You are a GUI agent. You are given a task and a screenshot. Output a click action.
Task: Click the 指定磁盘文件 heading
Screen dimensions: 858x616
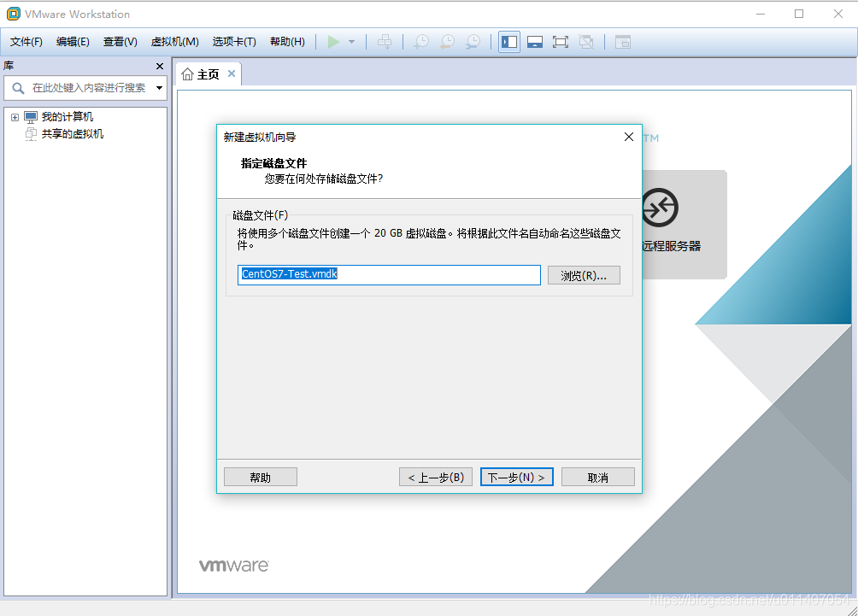tap(273, 163)
